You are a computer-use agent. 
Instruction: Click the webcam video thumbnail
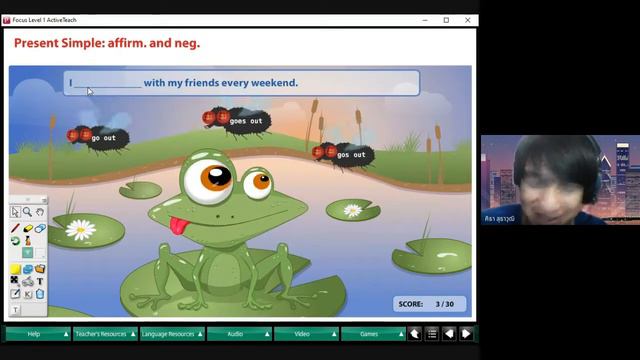[560, 180]
